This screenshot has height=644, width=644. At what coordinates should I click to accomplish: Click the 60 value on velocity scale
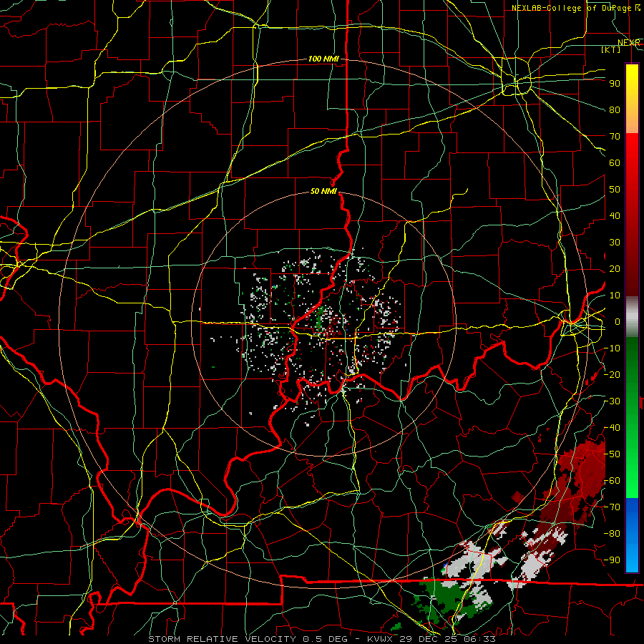[615, 162]
